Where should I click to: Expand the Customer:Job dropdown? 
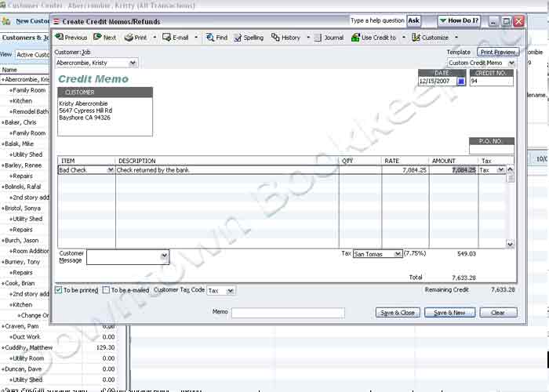tap(133, 63)
